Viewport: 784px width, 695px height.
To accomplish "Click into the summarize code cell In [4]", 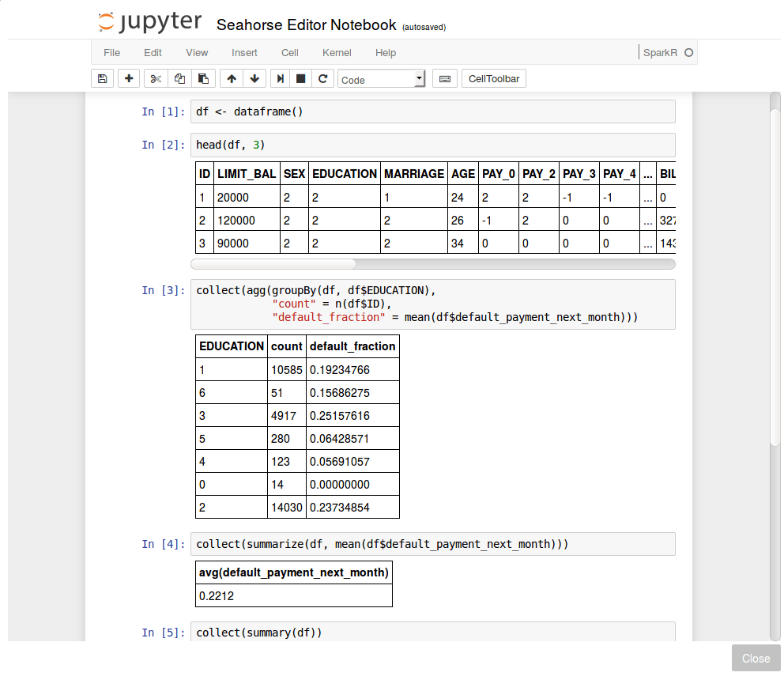I will click(432, 545).
